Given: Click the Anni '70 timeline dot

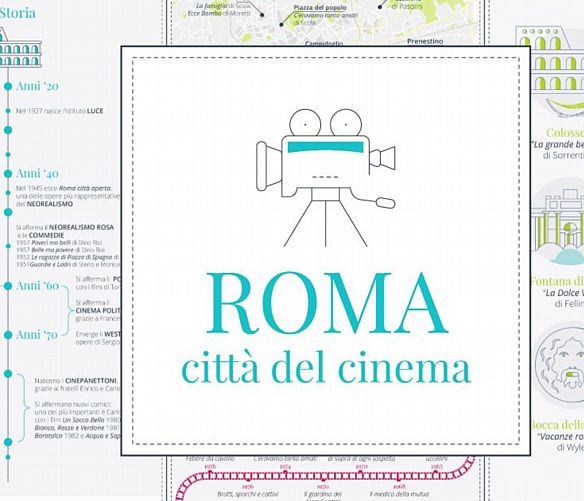Looking at the screenshot, I should coord(8,335).
